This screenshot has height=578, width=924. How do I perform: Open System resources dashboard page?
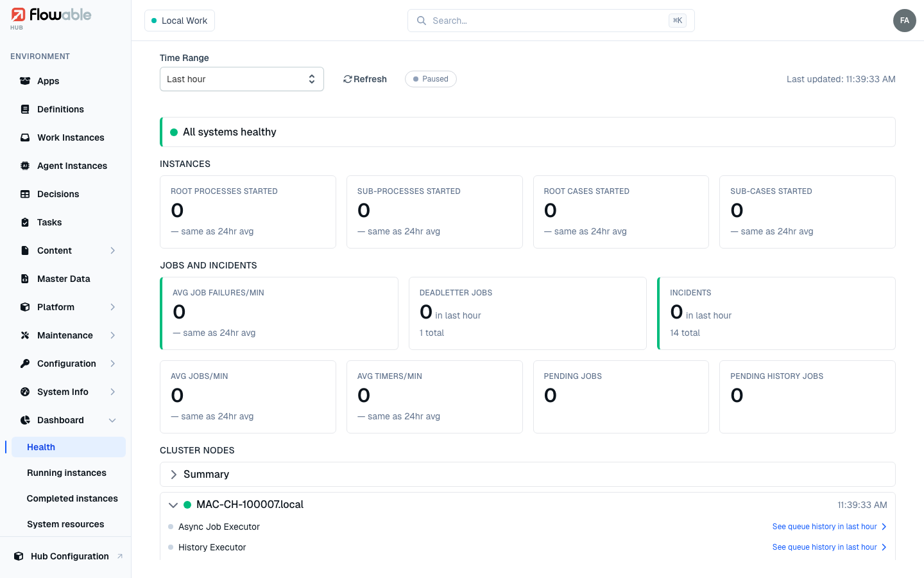click(x=68, y=524)
